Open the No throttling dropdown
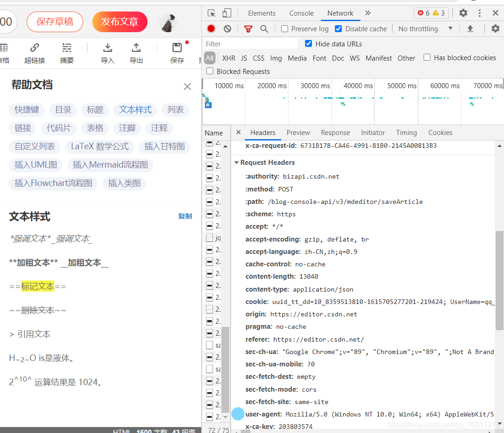This screenshot has height=433, width=504. pyautogui.click(x=425, y=29)
